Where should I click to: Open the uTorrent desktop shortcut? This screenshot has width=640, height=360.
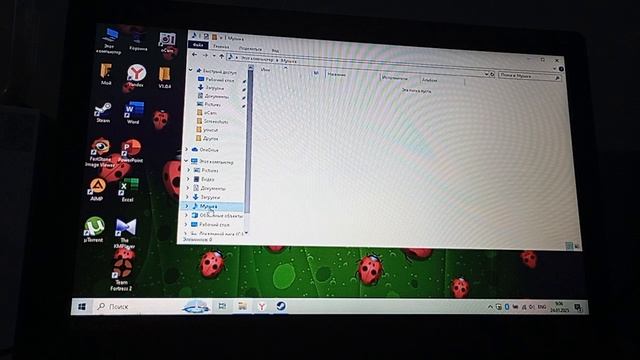94,230
